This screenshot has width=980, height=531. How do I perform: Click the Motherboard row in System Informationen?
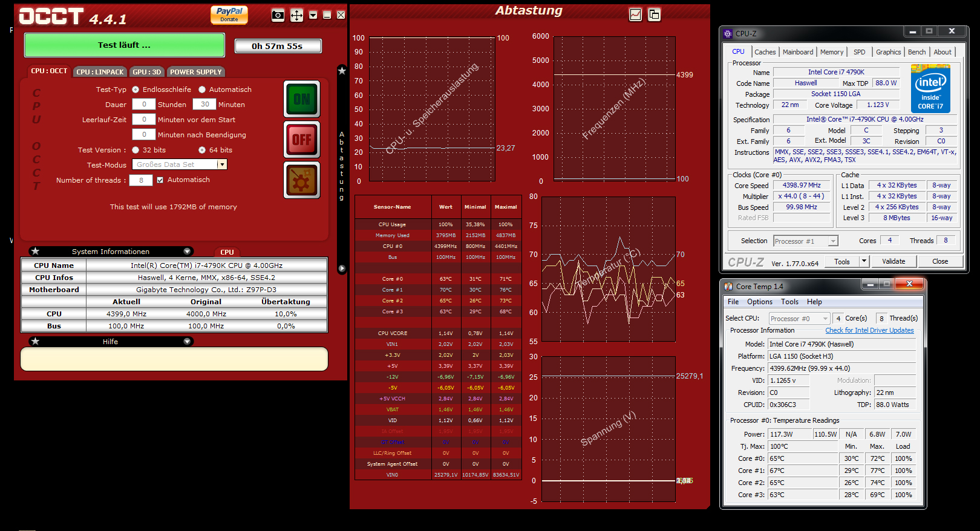pos(174,290)
